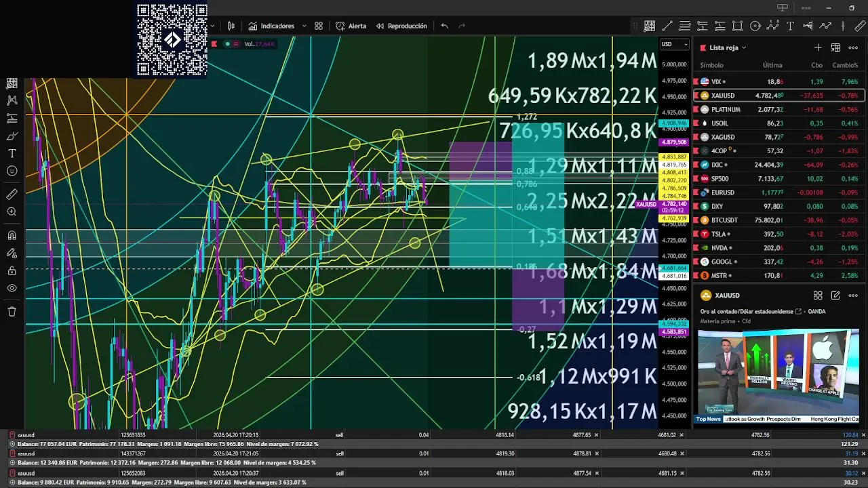Select NVDA in the watchlist
Viewport: 868px width, 488px height.
[779, 248]
